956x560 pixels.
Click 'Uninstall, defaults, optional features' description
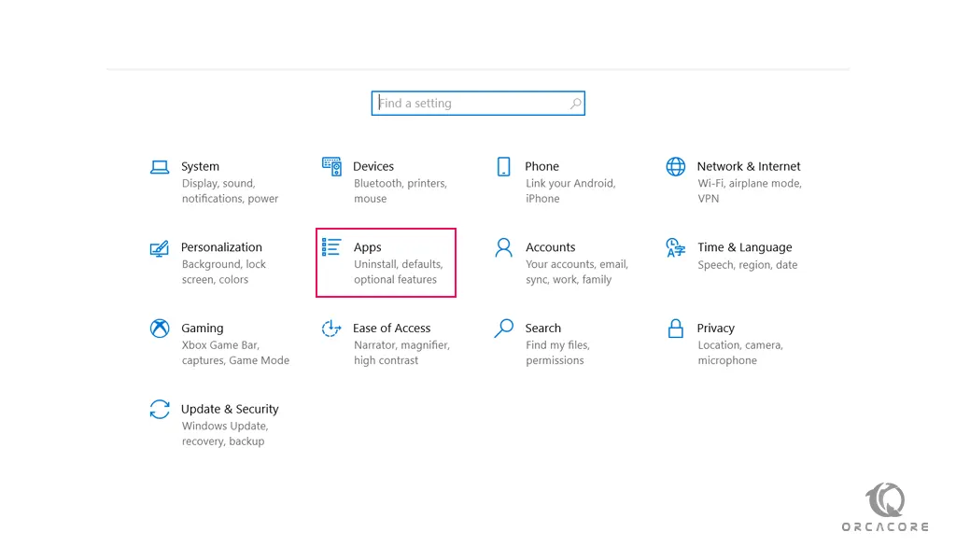[x=398, y=273]
